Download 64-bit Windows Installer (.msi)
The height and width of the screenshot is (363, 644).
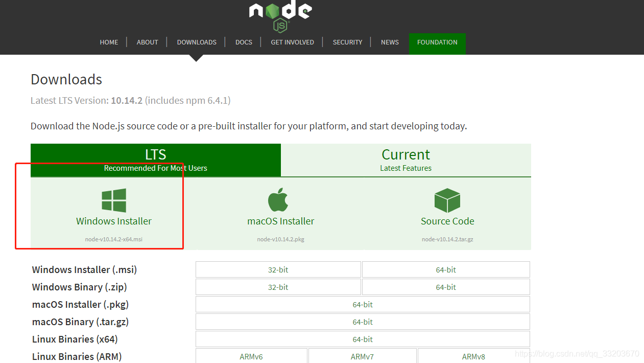pos(446,269)
